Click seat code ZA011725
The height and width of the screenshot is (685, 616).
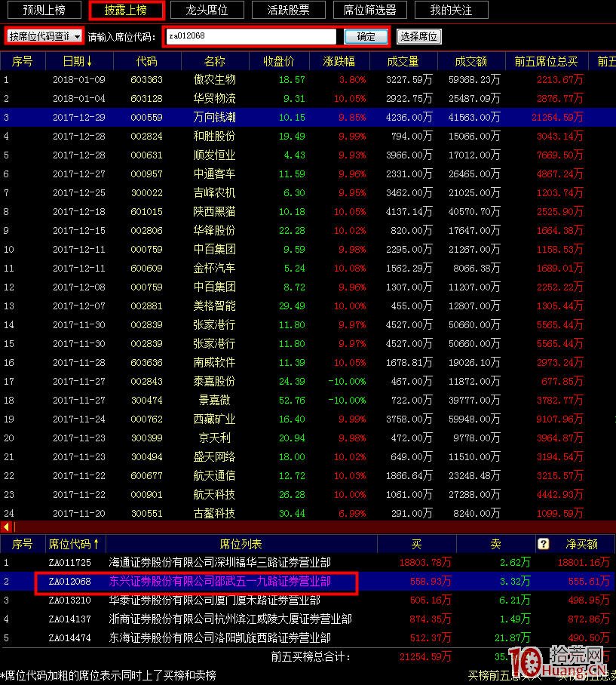click(x=70, y=563)
